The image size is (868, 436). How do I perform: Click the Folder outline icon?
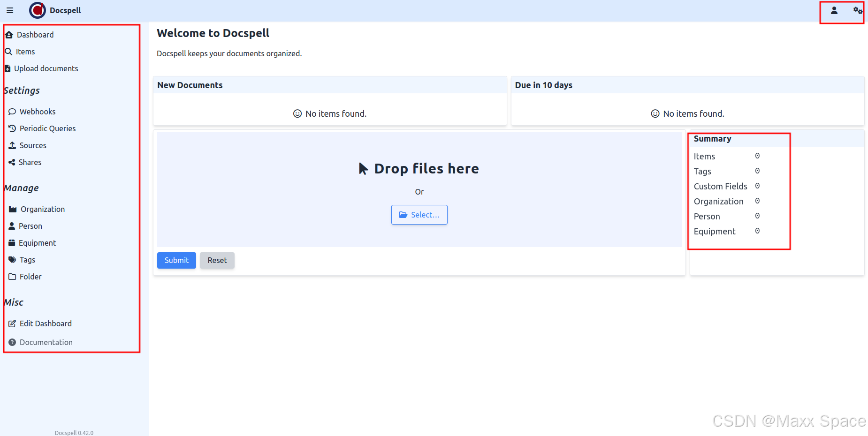pos(12,277)
